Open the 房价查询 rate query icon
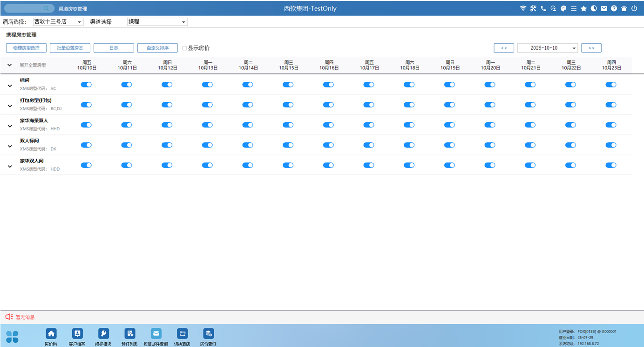The height and width of the screenshot is (347, 644). (208, 334)
